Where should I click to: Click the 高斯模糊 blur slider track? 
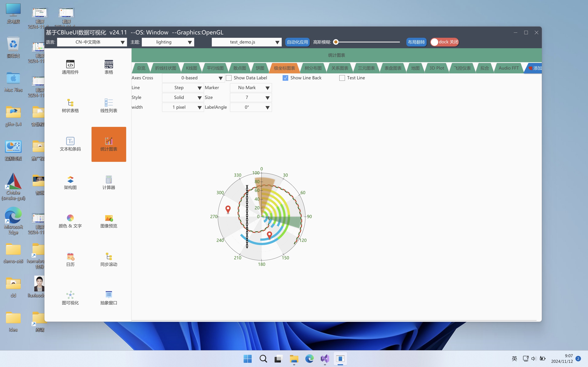tap(368, 42)
